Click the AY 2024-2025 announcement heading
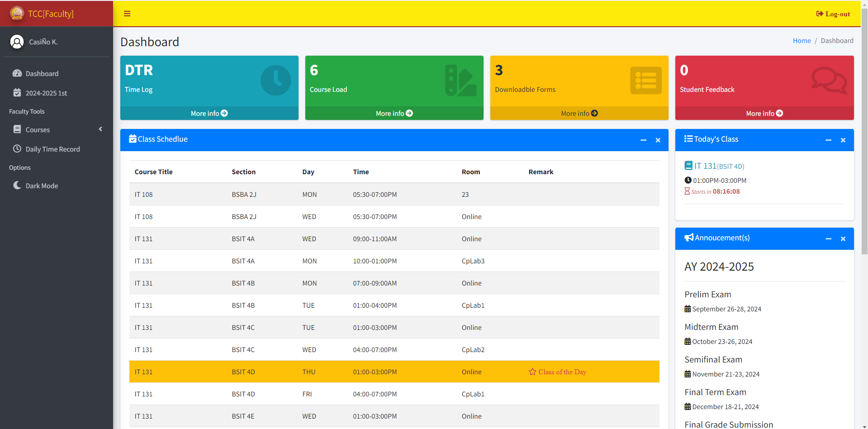 pyautogui.click(x=719, y=267)
